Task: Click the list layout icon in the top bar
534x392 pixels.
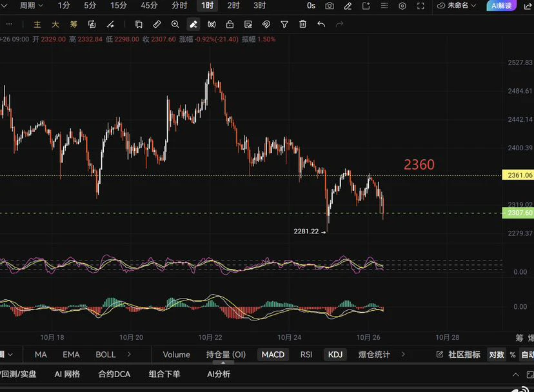Action: click(384, 6)
